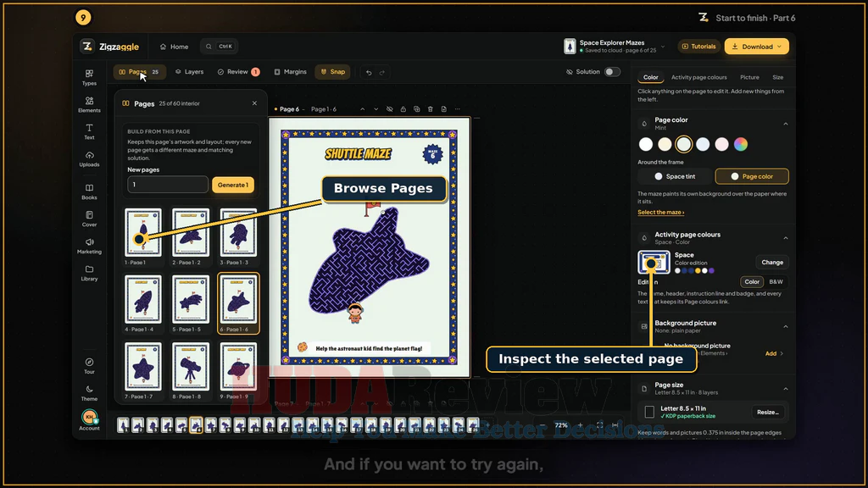This screenshot has width=868, height=488.
Task: Collapse the Activity page colours section
Action: click(786, 238)
